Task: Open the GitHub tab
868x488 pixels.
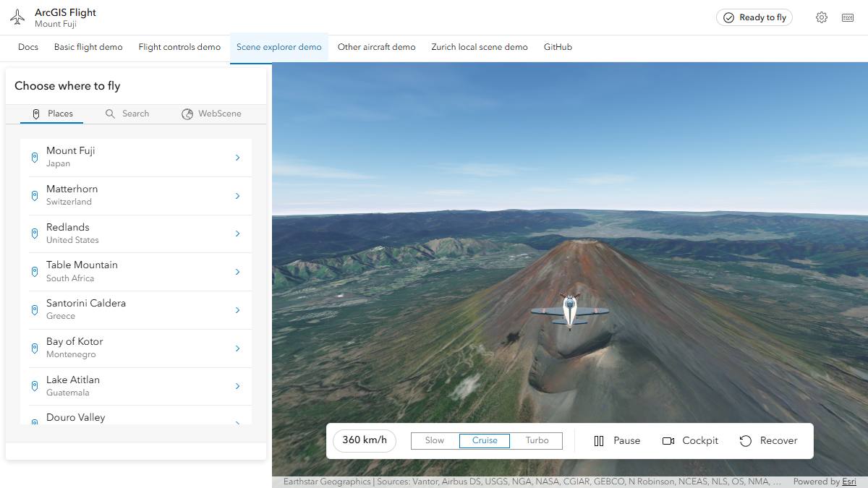Action: pos(558,47)
